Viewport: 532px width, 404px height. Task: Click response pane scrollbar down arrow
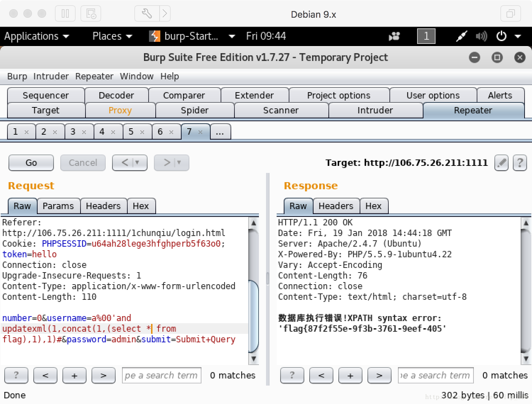click(x=526, y=359)
